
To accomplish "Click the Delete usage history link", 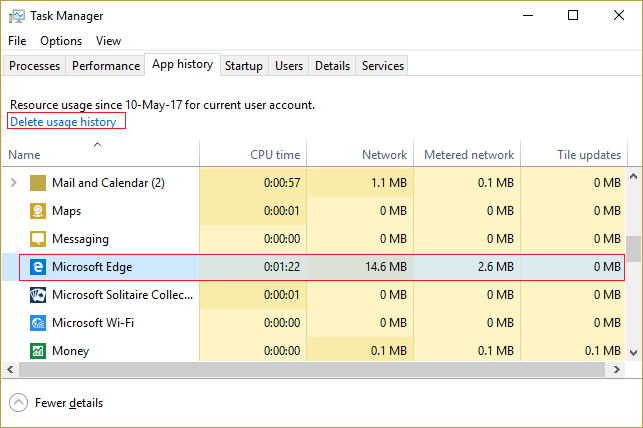I will (x=63, y=122).
